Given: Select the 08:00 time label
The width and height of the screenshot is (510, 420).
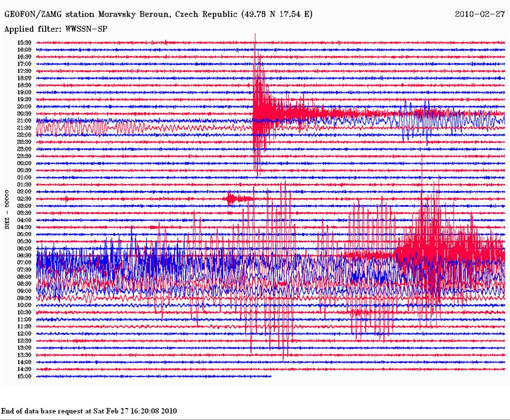Looking at the screenshot, I should 25,277.
